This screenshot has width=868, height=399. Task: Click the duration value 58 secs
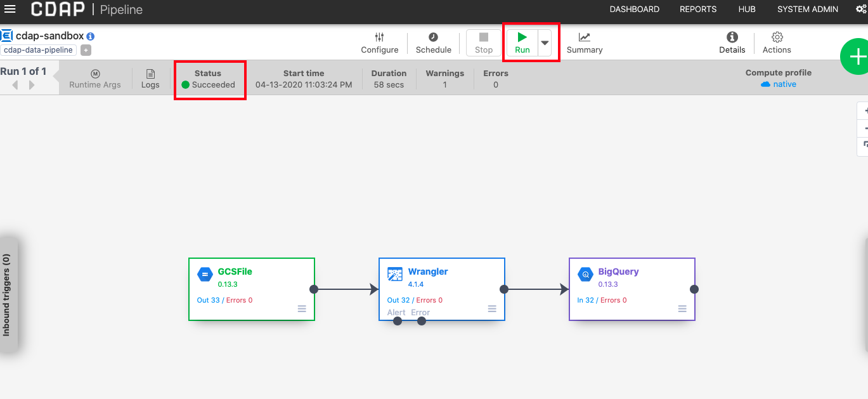(389, 84)
